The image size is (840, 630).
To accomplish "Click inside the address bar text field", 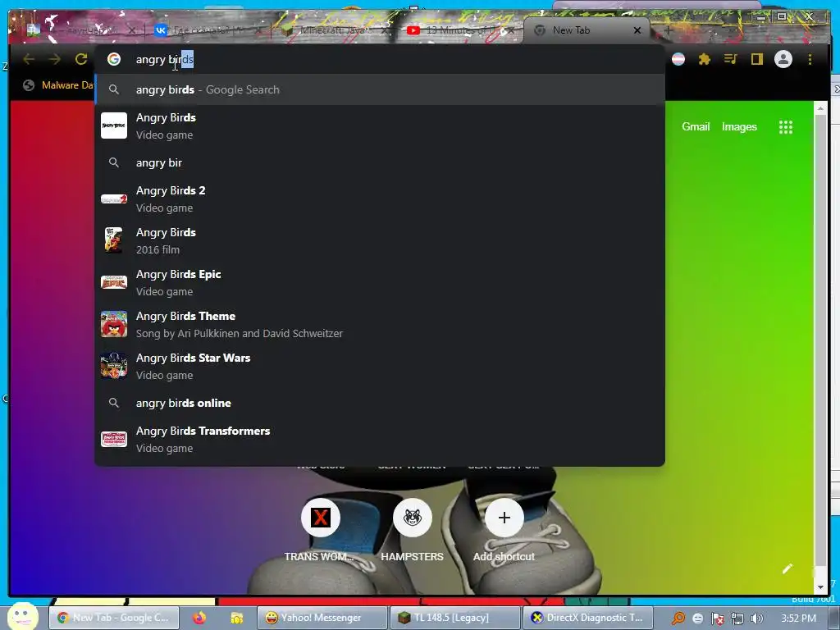I will point(380,59).
